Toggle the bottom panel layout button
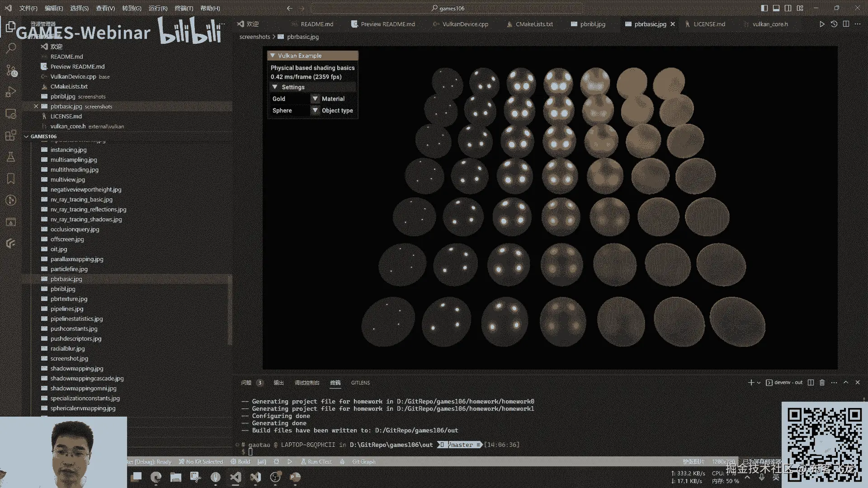Image resolution: width=868 pixels, height=488 pixels. point(776,8)
